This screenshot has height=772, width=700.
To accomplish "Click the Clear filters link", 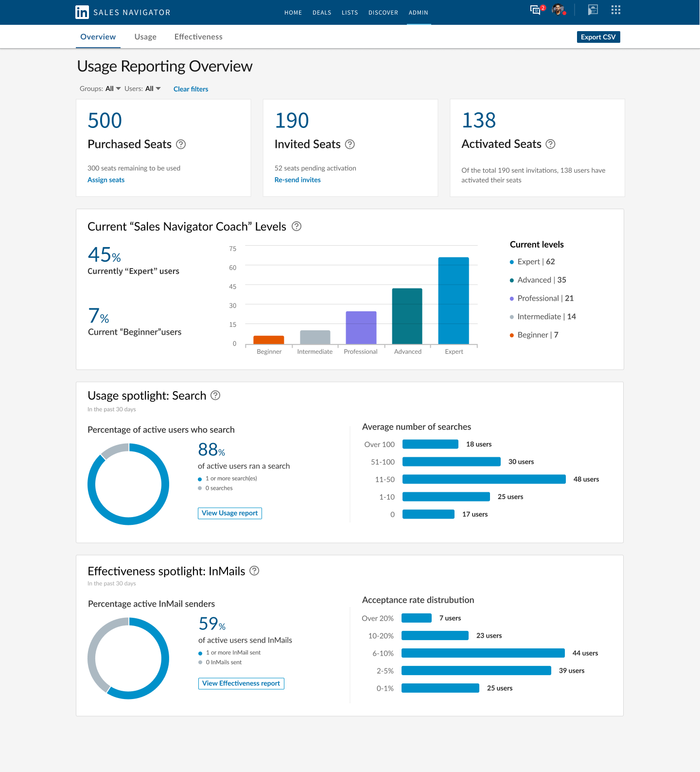I will click(x=191, y=89).
